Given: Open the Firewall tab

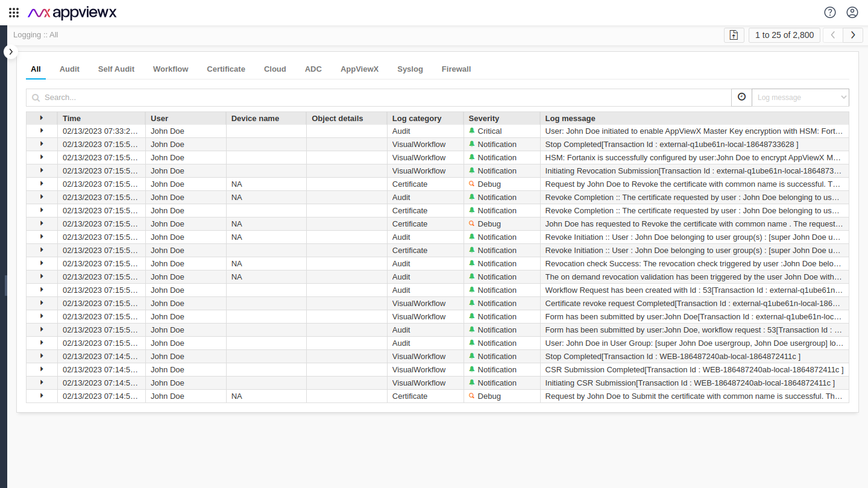Looking at the screenshot, I should (x=456, y=69).
